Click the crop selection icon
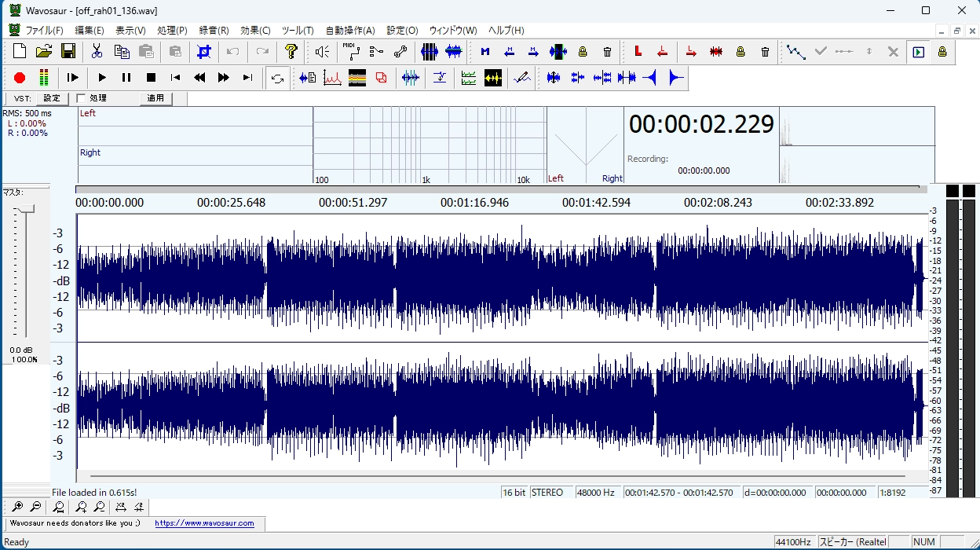 click(x=204, y=52)
